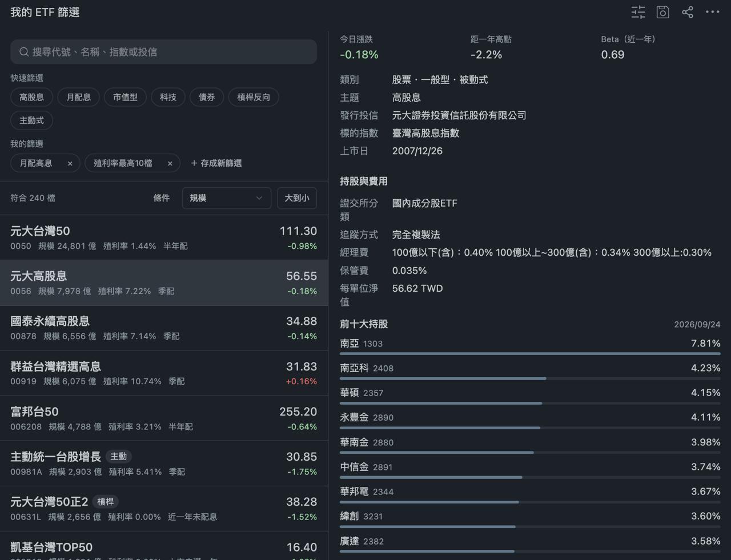Click the 56.62 TWD net value
The height and width of the screenshot is (560, 731).
(417, 288)
